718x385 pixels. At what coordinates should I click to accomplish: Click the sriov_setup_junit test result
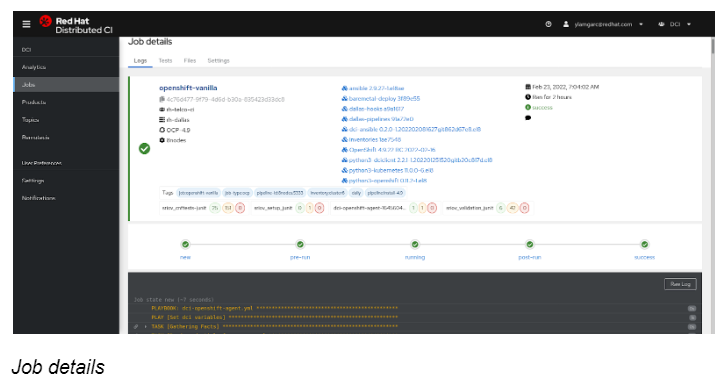pyautogui.click(x=289, y=208)
